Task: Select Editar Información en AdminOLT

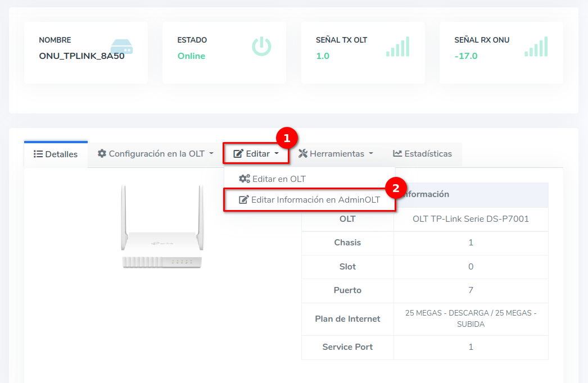Action: (315, 199)
